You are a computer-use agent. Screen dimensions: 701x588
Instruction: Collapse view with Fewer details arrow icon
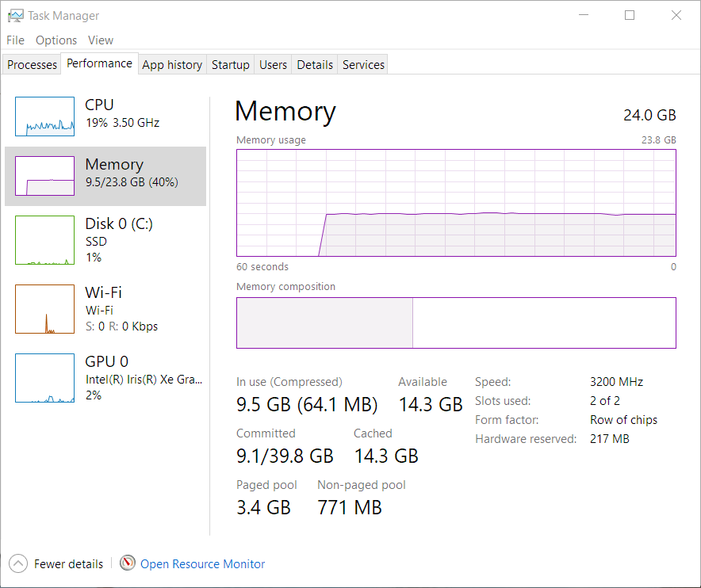click(x=18, y=563)
